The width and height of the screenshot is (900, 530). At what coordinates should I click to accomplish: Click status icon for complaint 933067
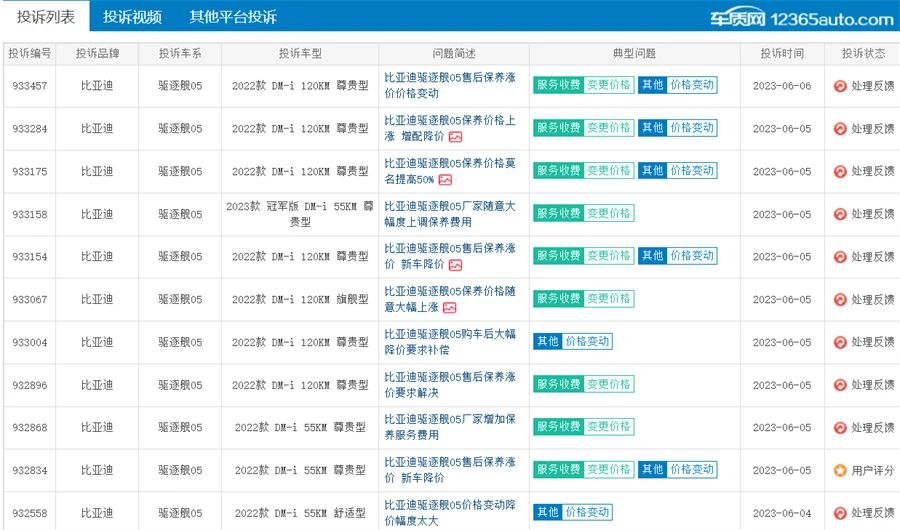point(840,299)
